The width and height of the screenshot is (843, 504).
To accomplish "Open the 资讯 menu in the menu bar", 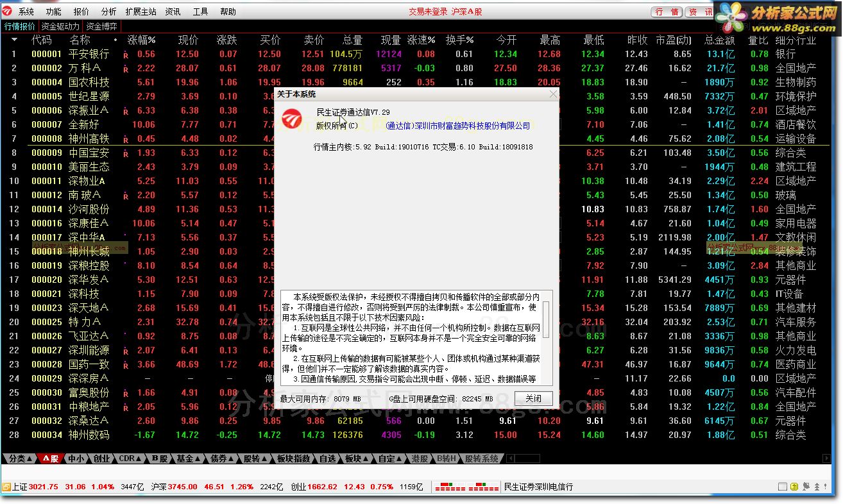I will (x=173, y=12).
